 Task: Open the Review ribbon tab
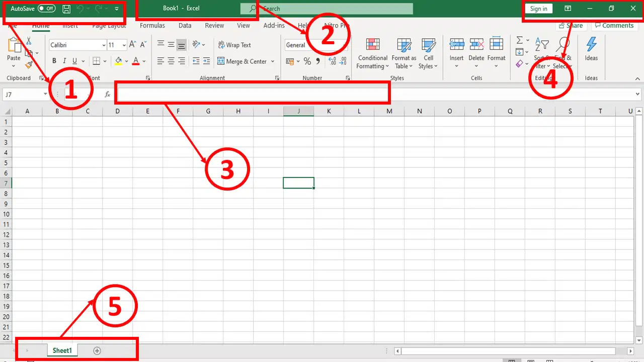(x=214, y=26)
